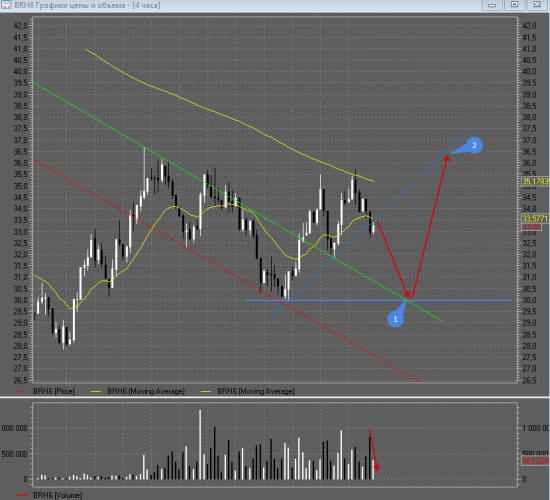This screenshot has height=500, width=550.
Task: Click the blue marker labeled 2
Action: [x=475, y=145]
